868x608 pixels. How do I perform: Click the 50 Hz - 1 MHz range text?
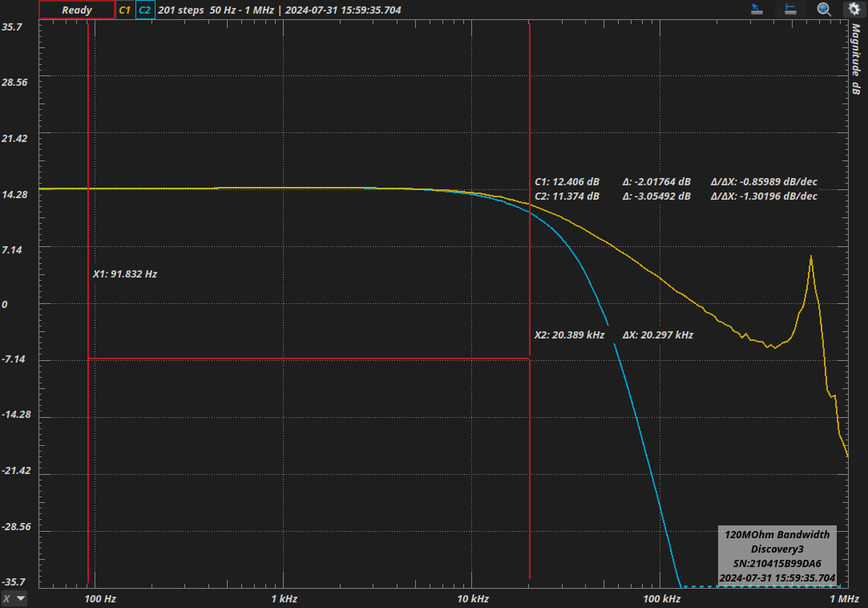pyautogui.click(x=242, y=10)
